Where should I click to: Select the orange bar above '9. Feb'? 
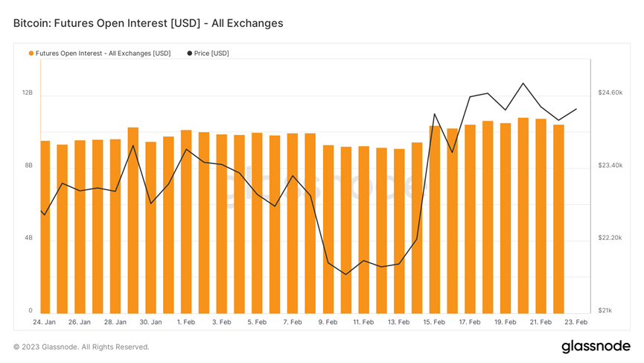pos(328,230)
